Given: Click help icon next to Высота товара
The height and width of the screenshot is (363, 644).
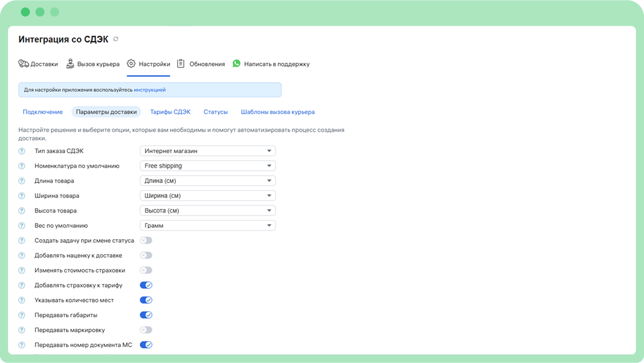Looking at the screenshot, I should (x=22, y=210).
